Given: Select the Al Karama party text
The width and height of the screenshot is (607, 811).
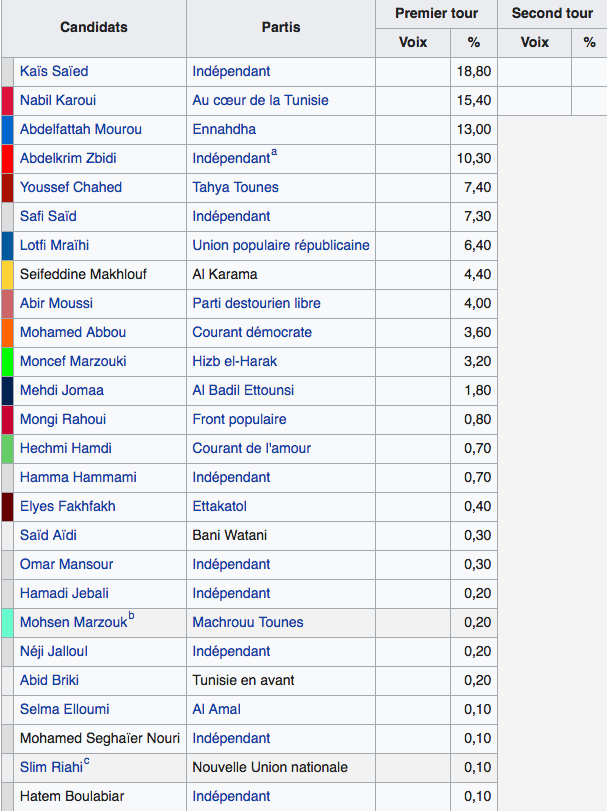Looking at the screenshot, I should [x=225, y=274].
